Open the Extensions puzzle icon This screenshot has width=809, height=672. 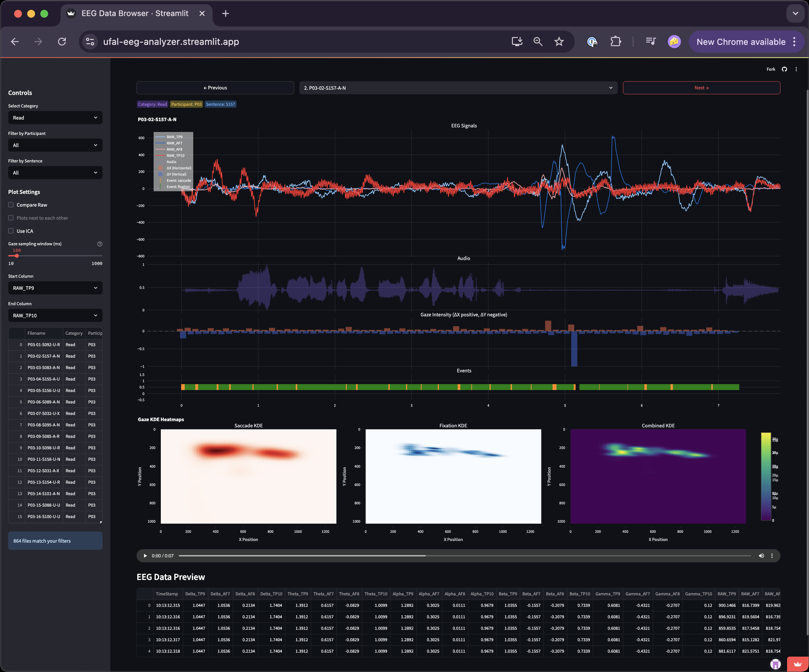[616, 42]
